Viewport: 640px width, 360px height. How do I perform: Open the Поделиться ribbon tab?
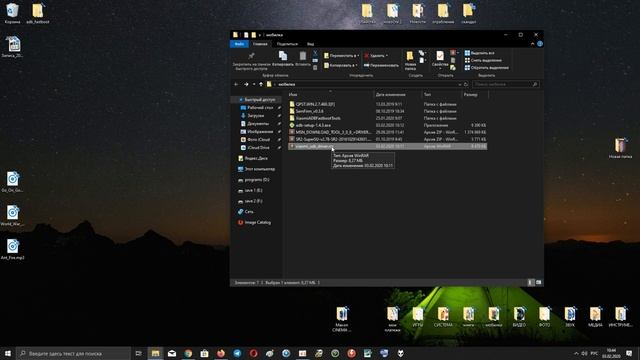click(x=287, y=44)
